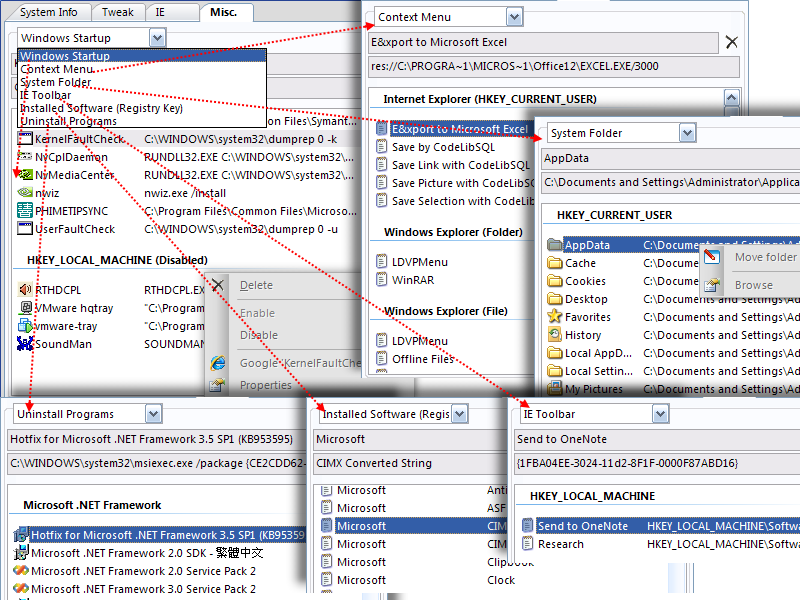Open Properties from the startup context menu

click(x=265, y=385)
